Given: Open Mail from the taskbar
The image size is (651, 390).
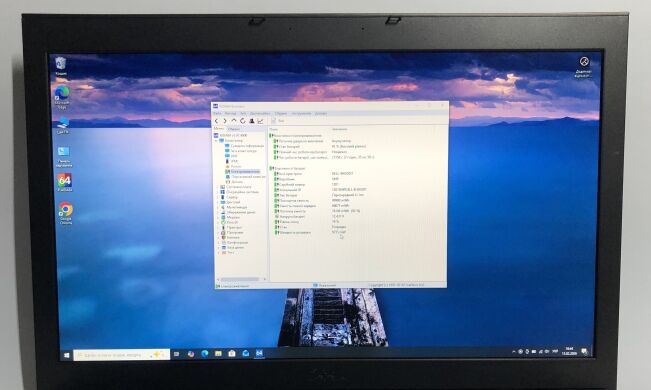Looking at the screenshot, I should [245, 353].
